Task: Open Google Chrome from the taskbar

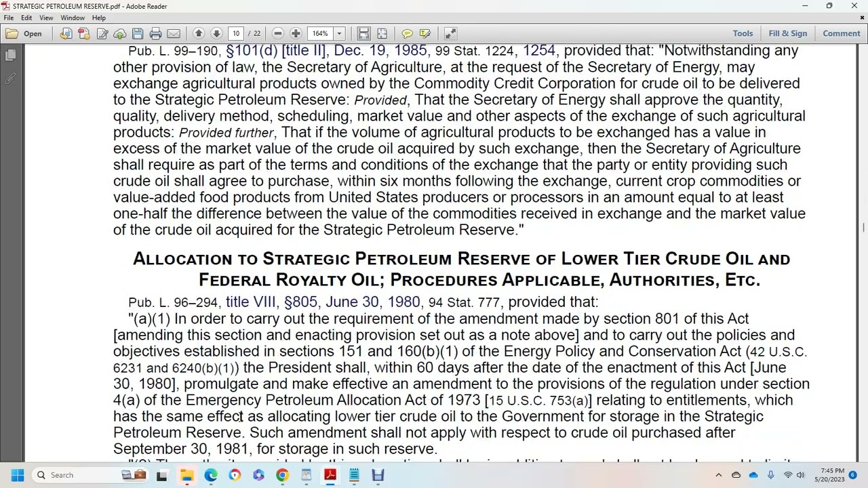Action: point(282,475)
